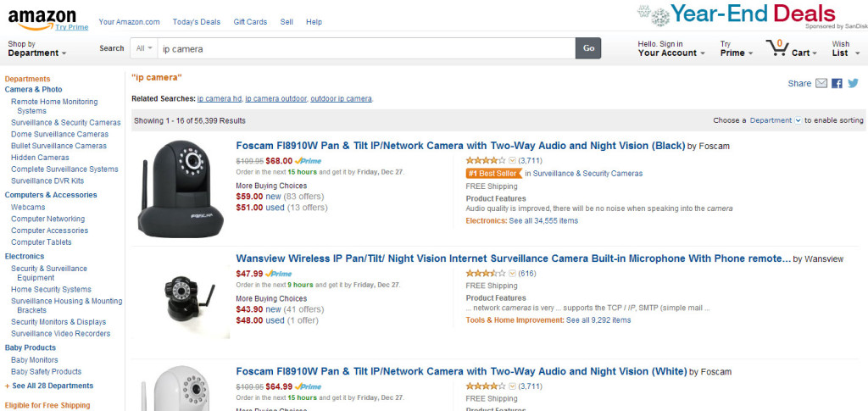
Task: Click Surveillance & Security Cameras best-seller link
Action: [588, 174]
